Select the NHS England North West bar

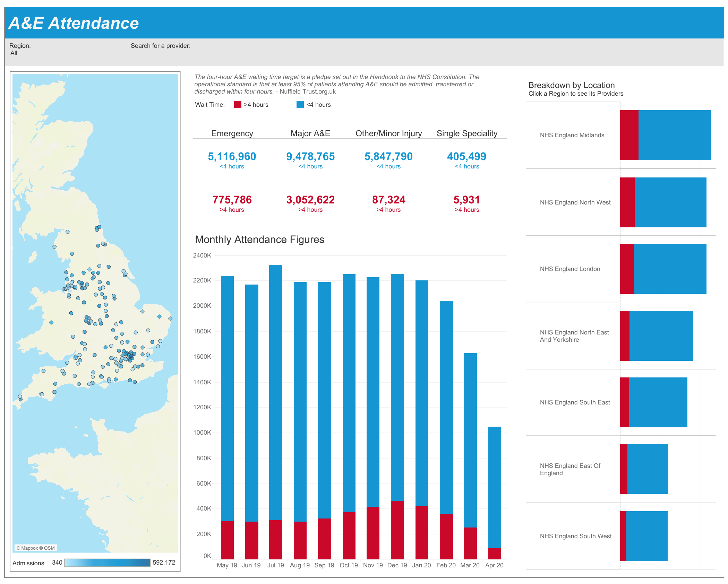pyautogui.click(x=663, y=202)
